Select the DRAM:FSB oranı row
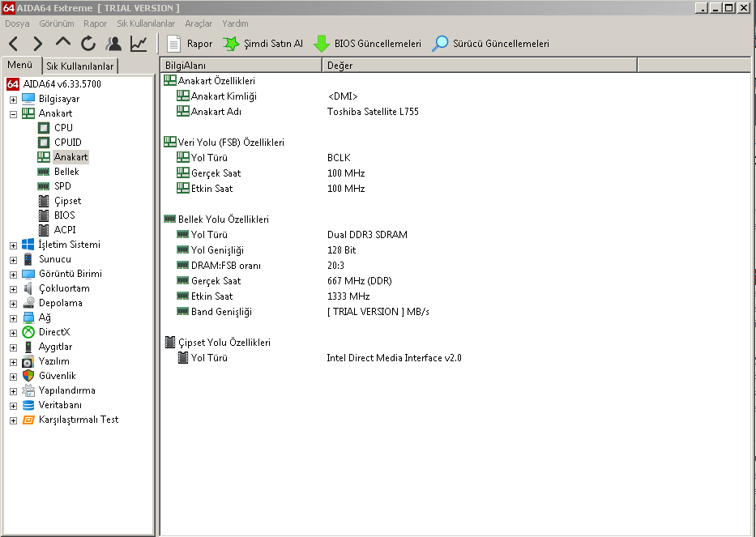 coord(455,265)
